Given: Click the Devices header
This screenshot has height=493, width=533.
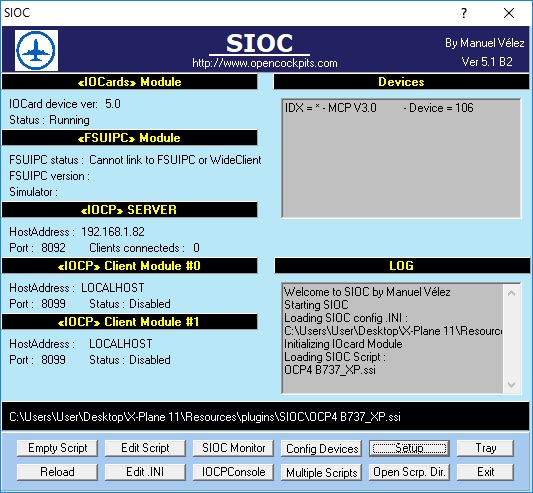Looking at the screenshot, I should (x=401, y=82).
